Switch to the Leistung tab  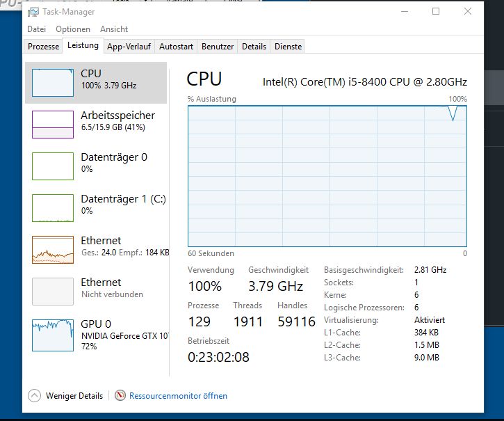coord(83,45)
